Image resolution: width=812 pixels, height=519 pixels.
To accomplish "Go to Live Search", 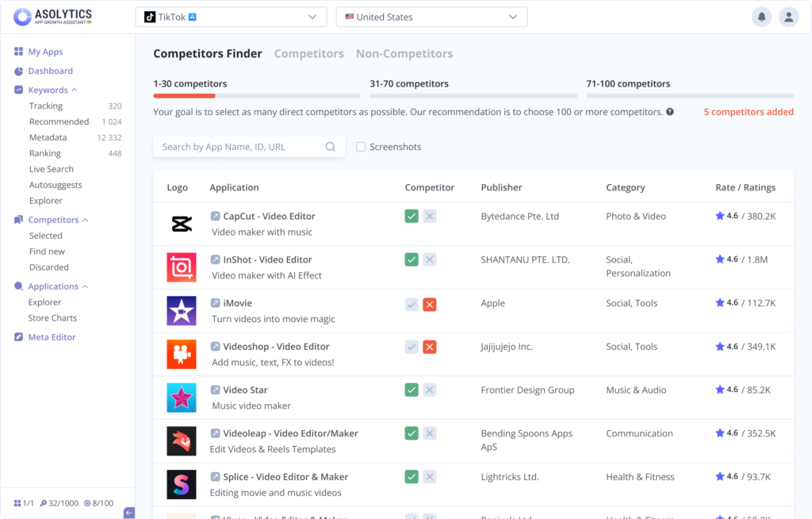I will tap(52, 169).
